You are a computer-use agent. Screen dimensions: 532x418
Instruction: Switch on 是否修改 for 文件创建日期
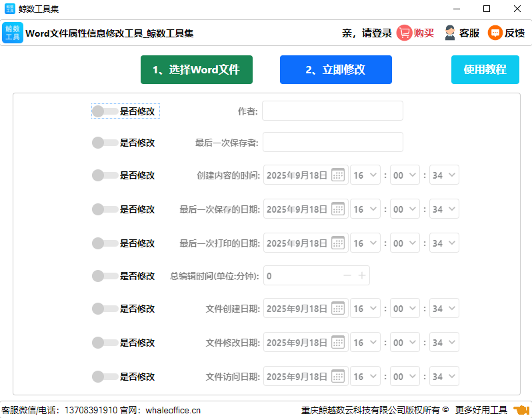[x=105, y=309]
